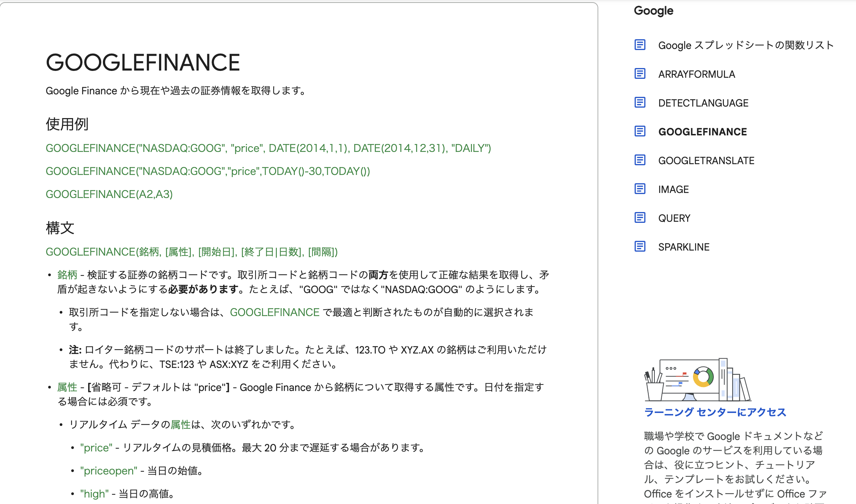856x504 pixels.
Task: Click the document icon beside Google スプレッドシートの関数リスト
Action: point(640,45)
